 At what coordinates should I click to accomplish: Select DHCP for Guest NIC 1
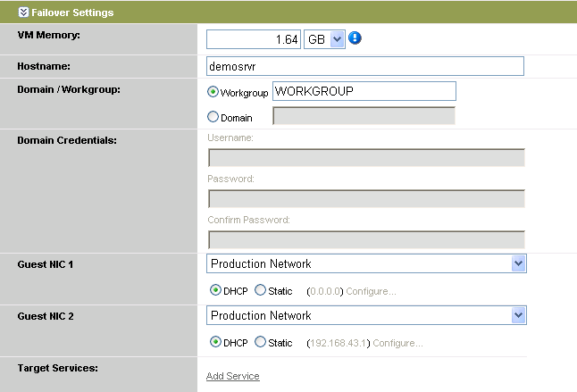(215, 290)
